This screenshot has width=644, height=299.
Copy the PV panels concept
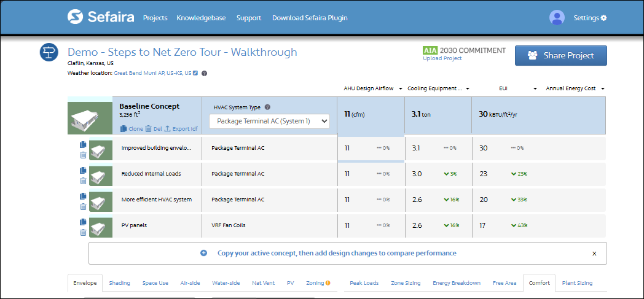tap(82, 222)
